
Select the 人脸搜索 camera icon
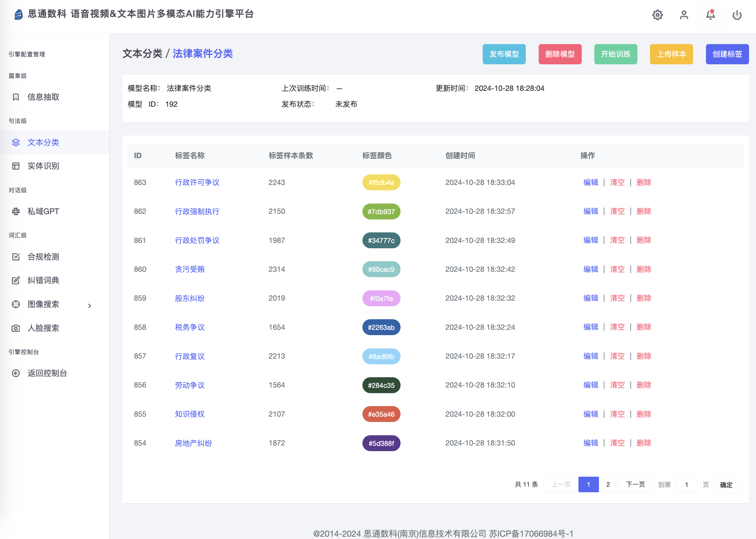[x=16, y=328]
